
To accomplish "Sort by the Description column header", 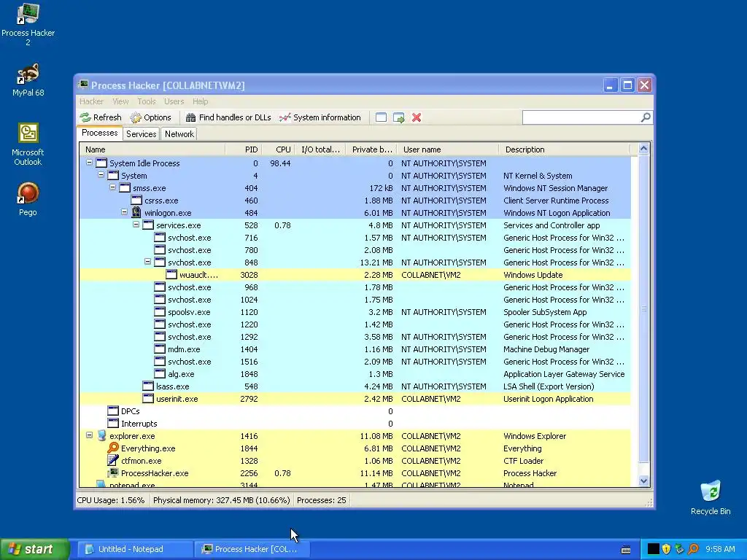I will click(x=564, y=149).
